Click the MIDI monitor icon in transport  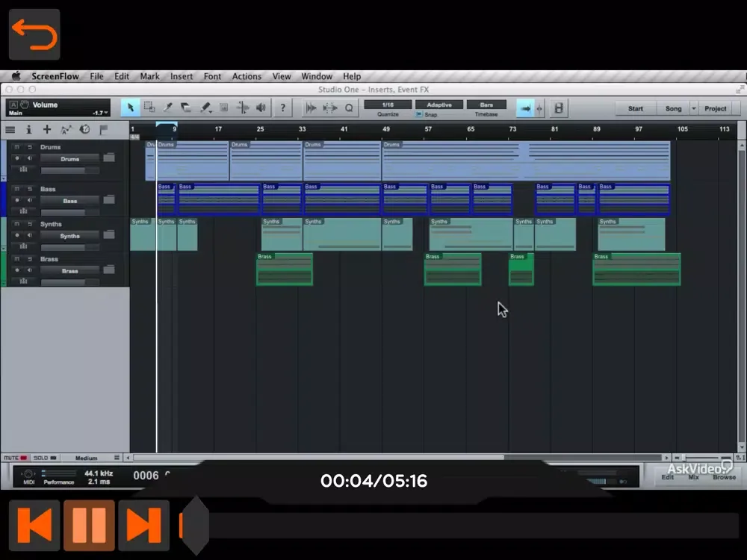[28, 475]
